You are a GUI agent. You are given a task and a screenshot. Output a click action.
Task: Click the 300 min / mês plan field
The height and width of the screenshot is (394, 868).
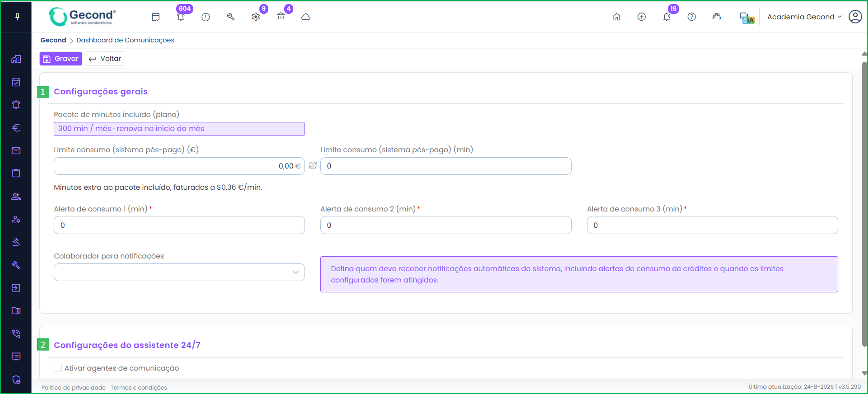[179, 129]
